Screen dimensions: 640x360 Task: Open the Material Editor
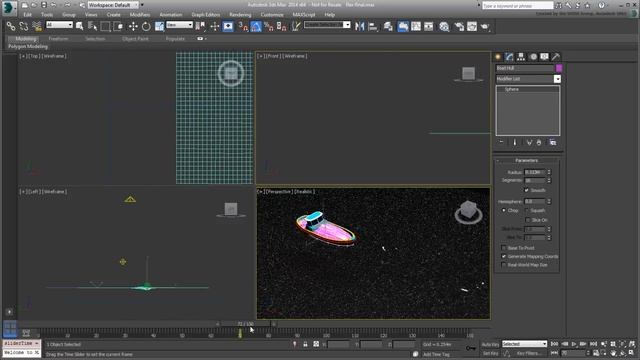click(x=444, y=27)
